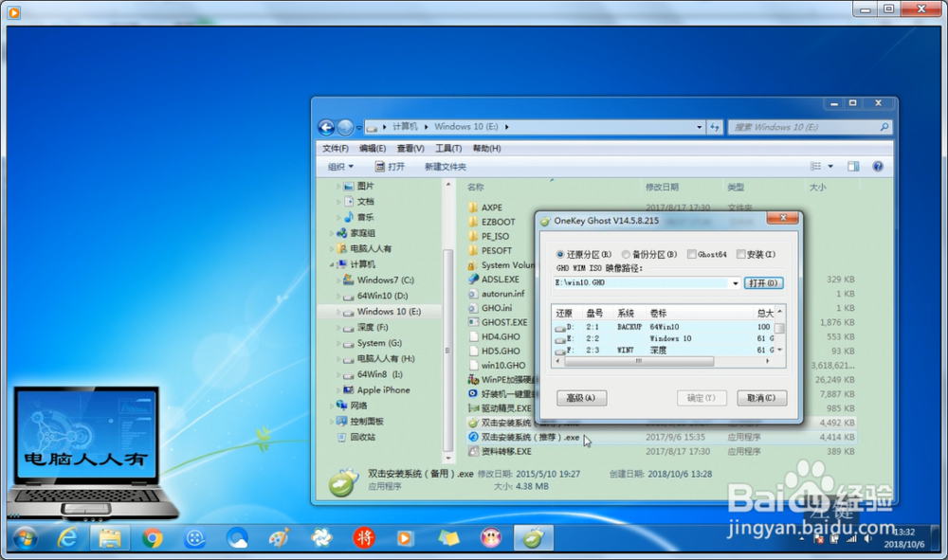The width and height of the screenshot is (948, 560).
Task: Open the 组织 dropdown in Explorer toolbar
Action: 340,167
